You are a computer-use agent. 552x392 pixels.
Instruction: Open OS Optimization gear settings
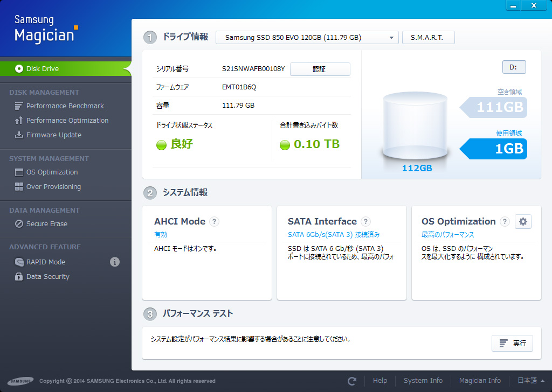point(523,221)
